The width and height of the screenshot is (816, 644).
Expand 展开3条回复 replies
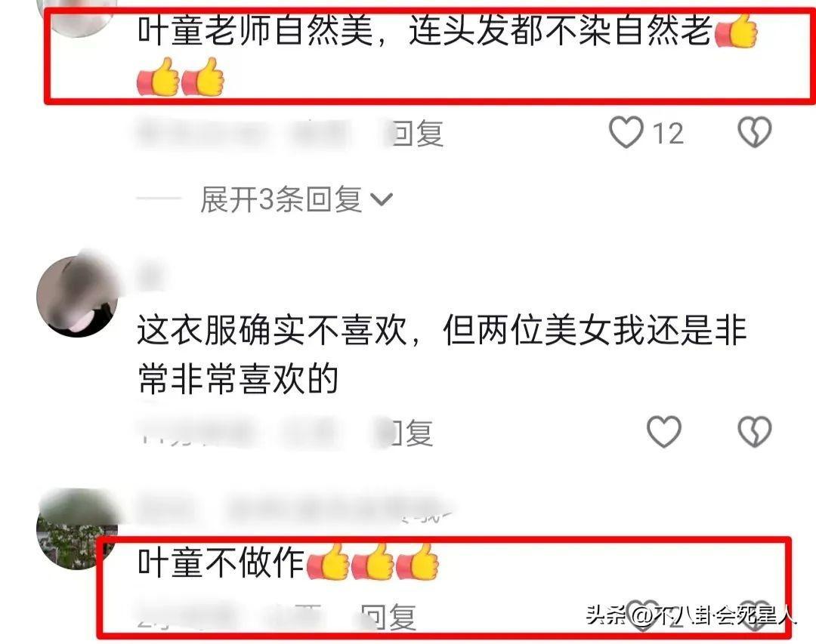(x=282, y=199)
